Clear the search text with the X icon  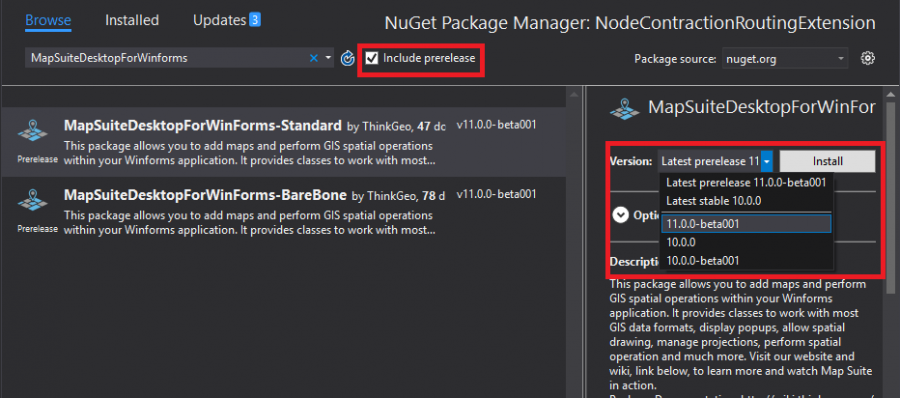[313, 58]
